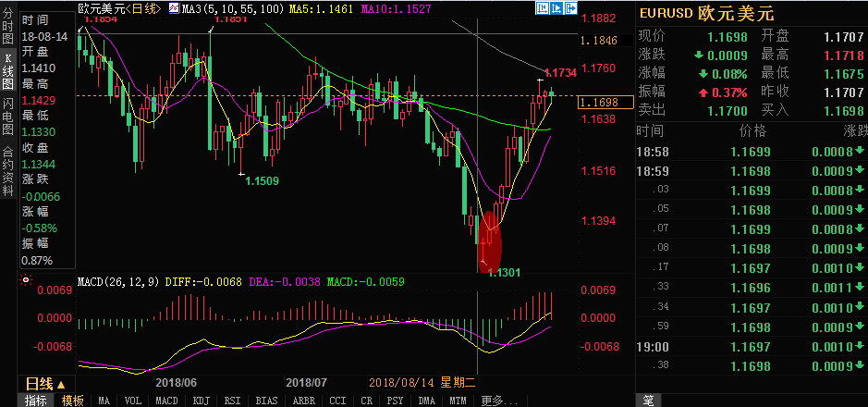This screenshot has height=407, width=868.
Task: Click the down arrow next to 涨跌 0.0009
Action: click(699, 54)
